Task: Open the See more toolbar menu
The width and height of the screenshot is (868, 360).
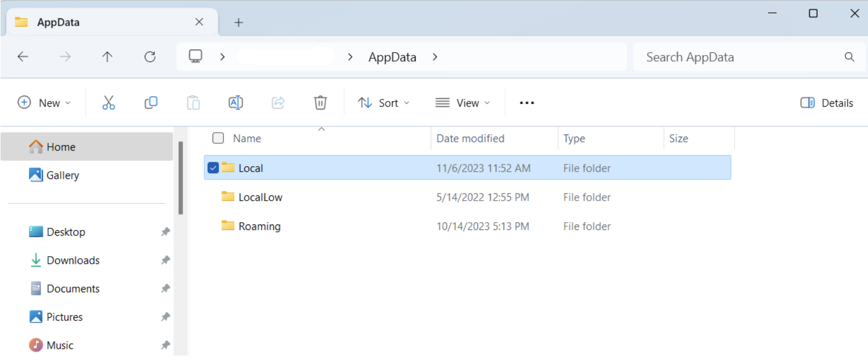Action: (526, 102)
